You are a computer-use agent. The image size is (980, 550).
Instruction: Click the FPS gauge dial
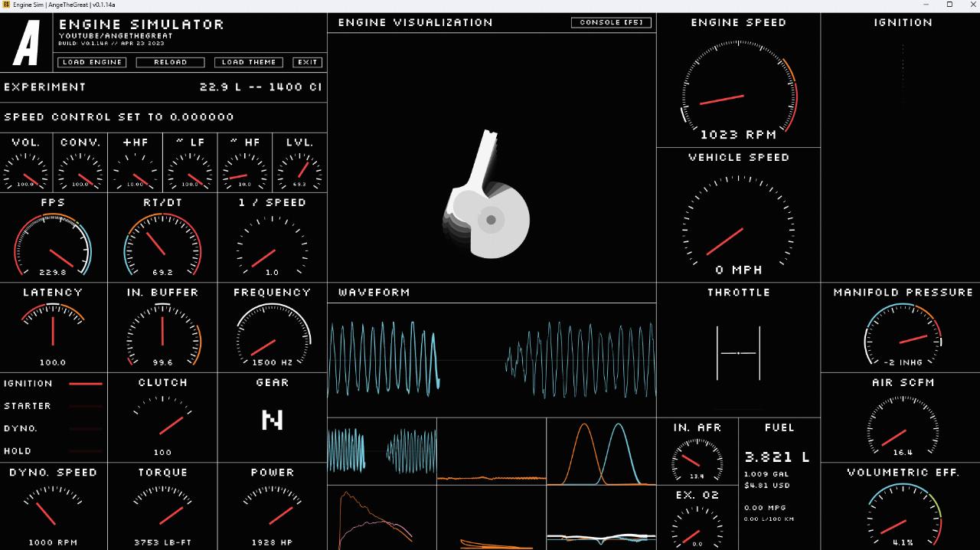point(53,245)
